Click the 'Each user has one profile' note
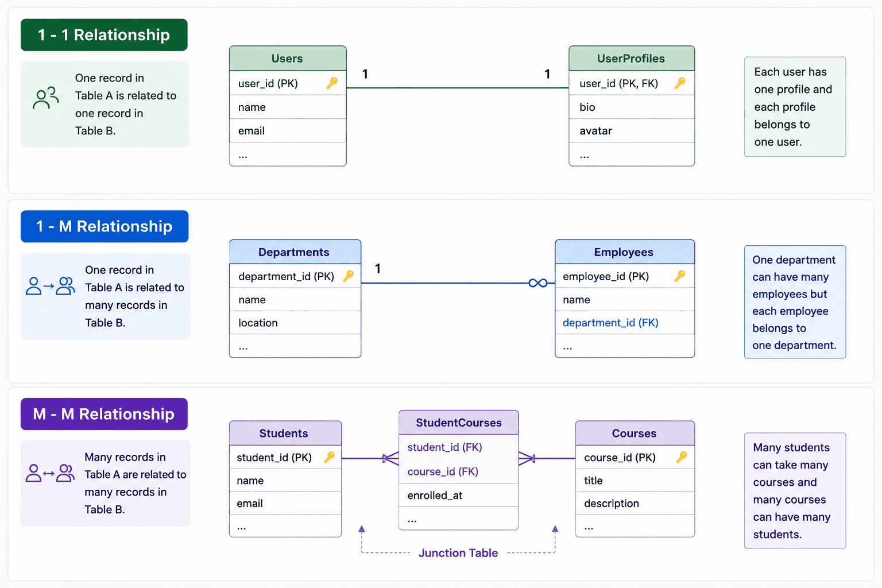 (795, 107)
